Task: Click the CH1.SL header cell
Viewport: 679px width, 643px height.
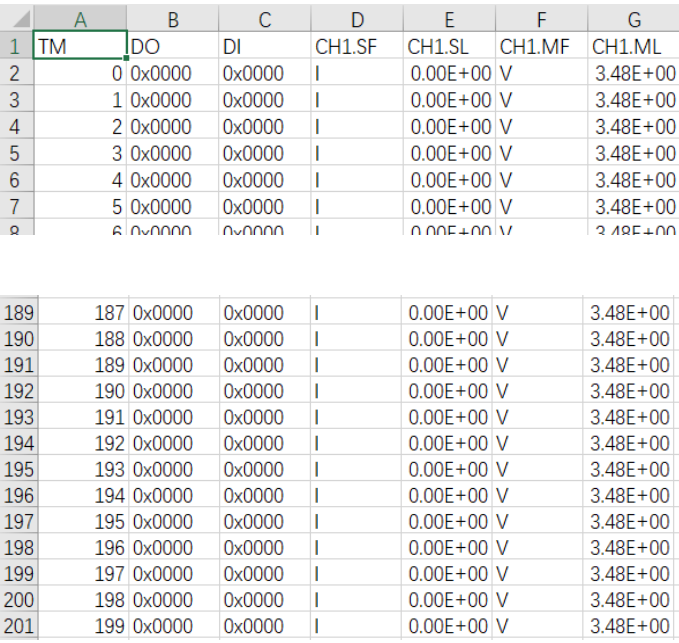Action: pos(449,46)
